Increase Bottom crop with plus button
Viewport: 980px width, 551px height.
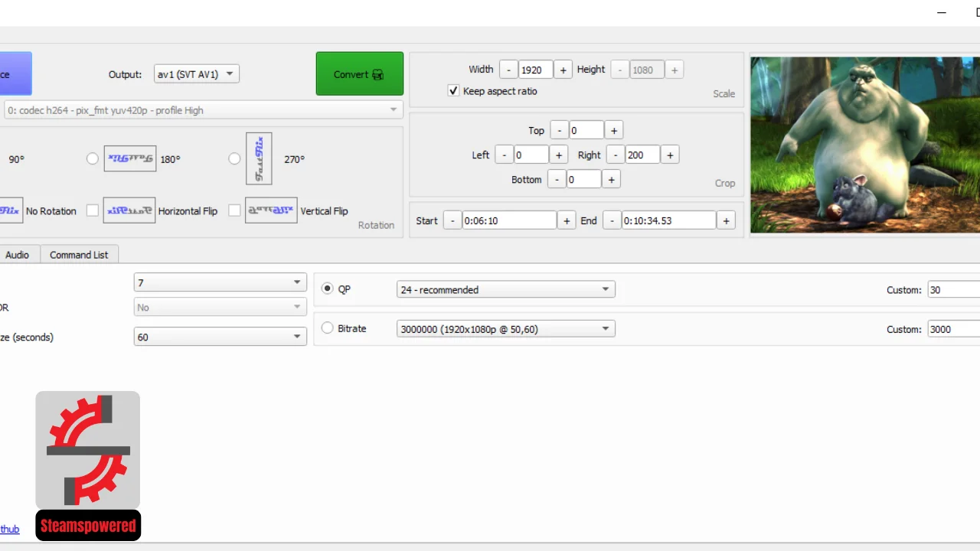pos(611,179)
